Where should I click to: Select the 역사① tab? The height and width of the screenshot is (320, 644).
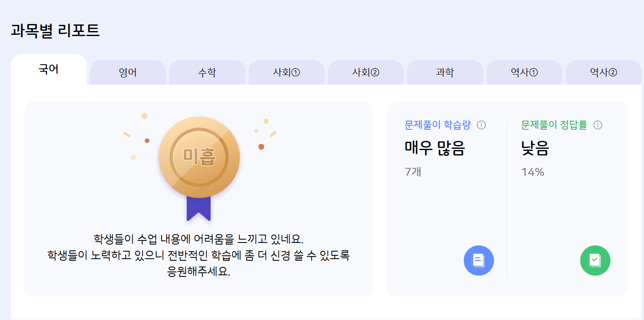[524, 73]
